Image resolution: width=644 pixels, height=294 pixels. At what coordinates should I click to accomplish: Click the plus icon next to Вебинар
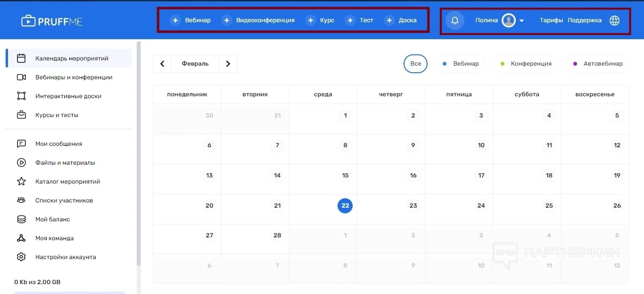click(x=175, y=20)
